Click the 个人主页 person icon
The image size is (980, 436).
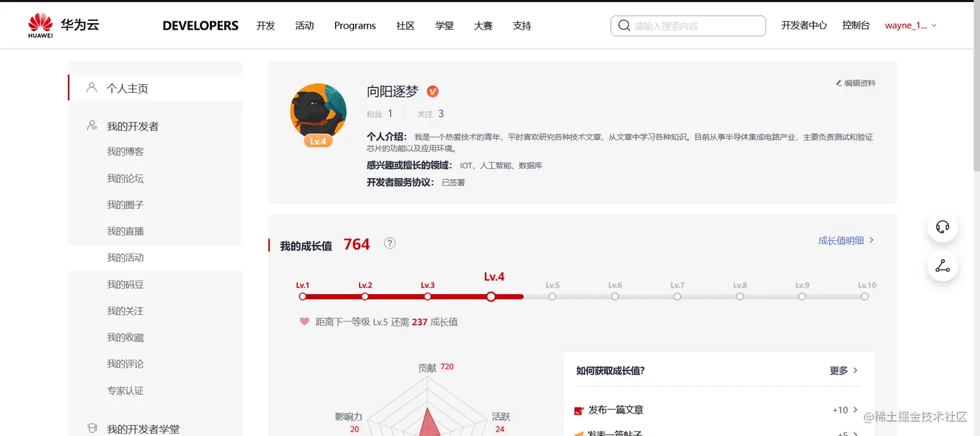tap(91, 87)
